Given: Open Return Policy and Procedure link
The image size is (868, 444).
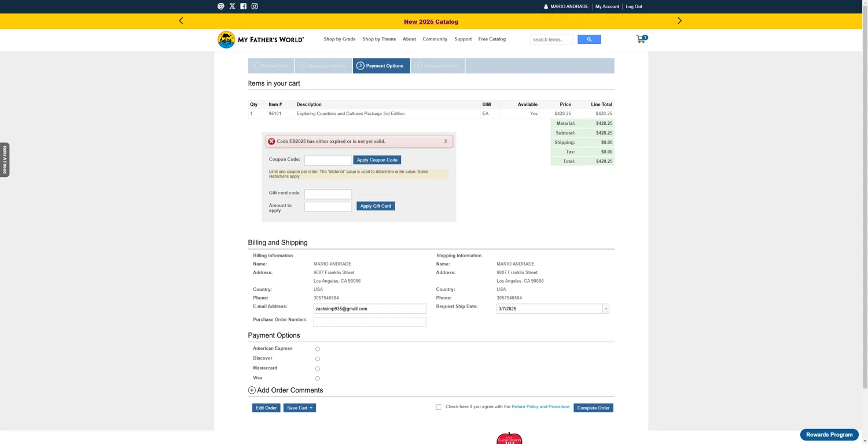Looking at the screenshot, I should click(540, 407).
